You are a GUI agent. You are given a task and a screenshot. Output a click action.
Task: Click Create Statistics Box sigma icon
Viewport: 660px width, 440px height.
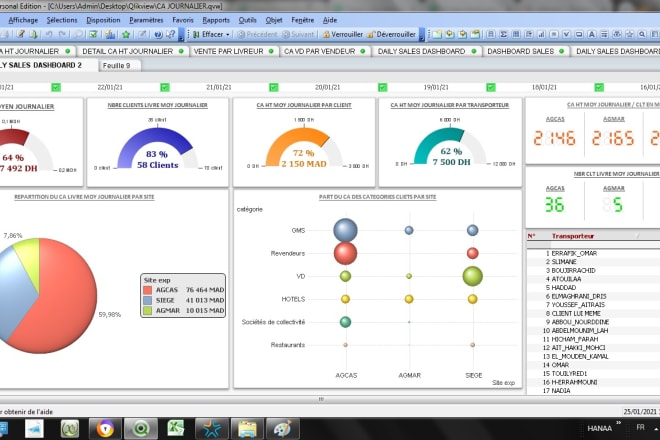pos(503,35)
